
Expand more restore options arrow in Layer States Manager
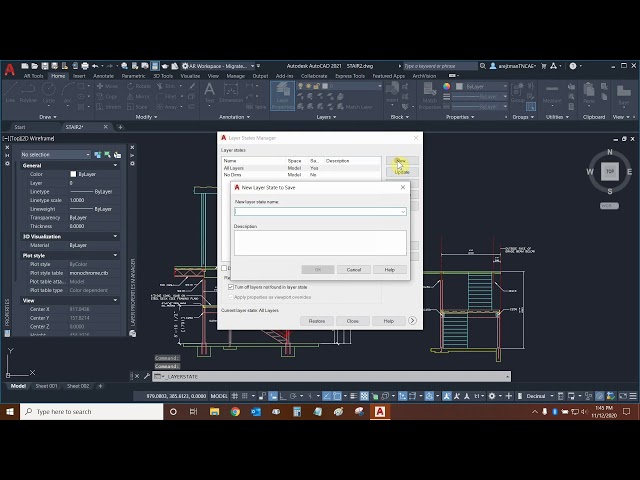pyautogui.click(x=412, y=320)
